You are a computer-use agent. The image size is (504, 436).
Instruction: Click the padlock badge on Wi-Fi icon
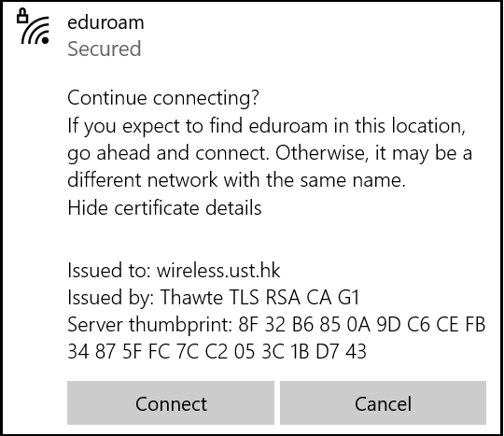tap(22, 16)
